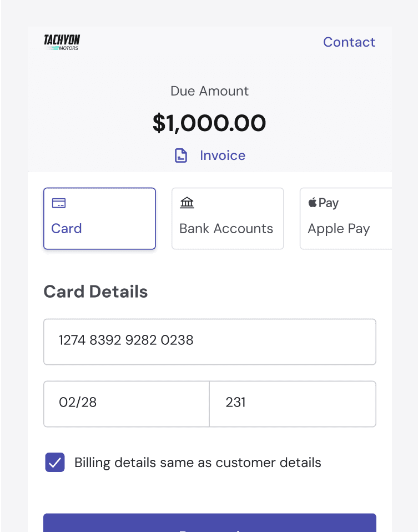Click the 'Billing details same as customer details' label
The width and height of the screenshot is (418, 532).
(x=198, y=463)
